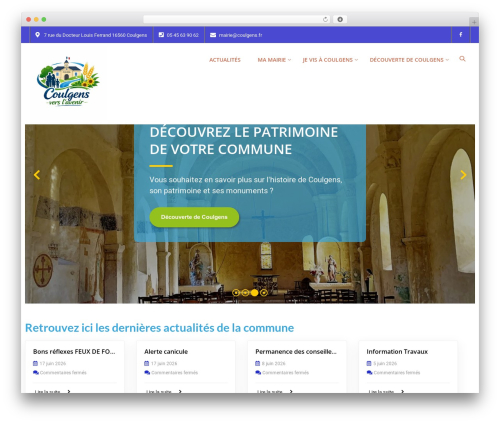Open ACTUALITÉS menu item
This screenshot has width=500, height=423.
click(x=225, y=60)
